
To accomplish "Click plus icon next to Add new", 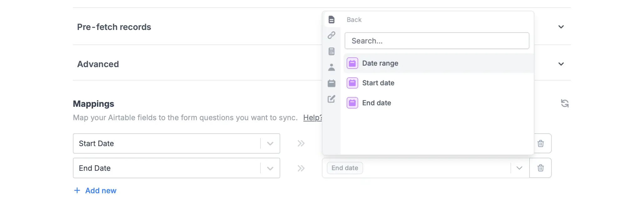I will (77, 190).
